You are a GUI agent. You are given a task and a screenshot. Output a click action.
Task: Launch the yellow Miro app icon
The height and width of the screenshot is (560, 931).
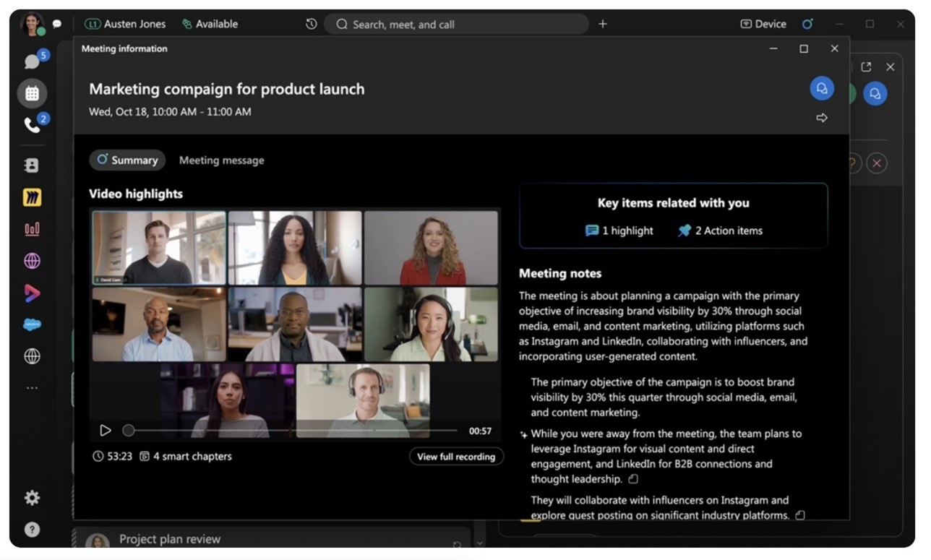tap(32, 197)
